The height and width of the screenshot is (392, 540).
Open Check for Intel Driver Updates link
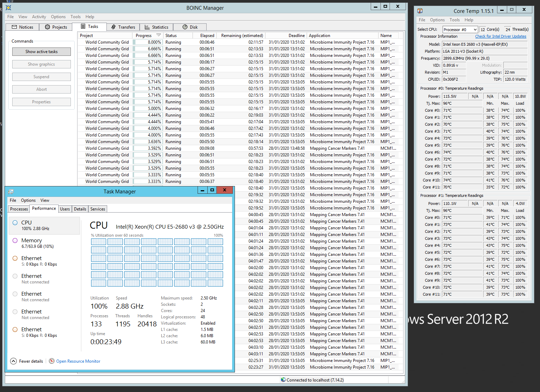click(501, 36)
